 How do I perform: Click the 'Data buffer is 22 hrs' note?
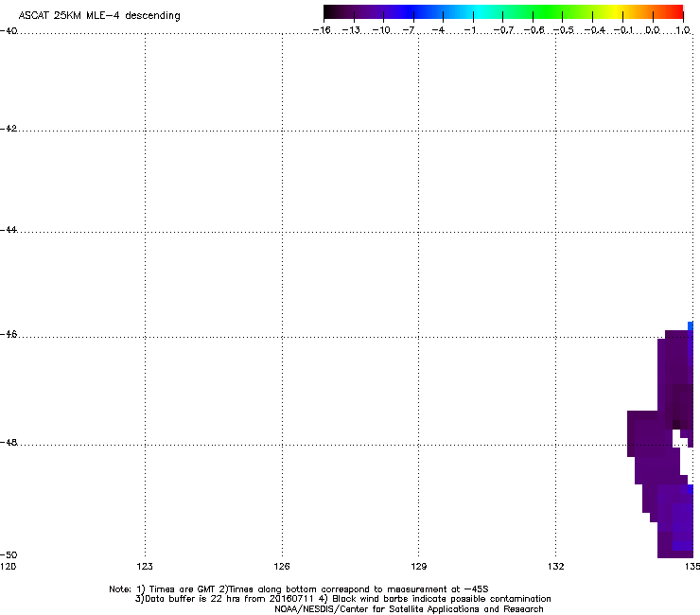click(342, 599)
